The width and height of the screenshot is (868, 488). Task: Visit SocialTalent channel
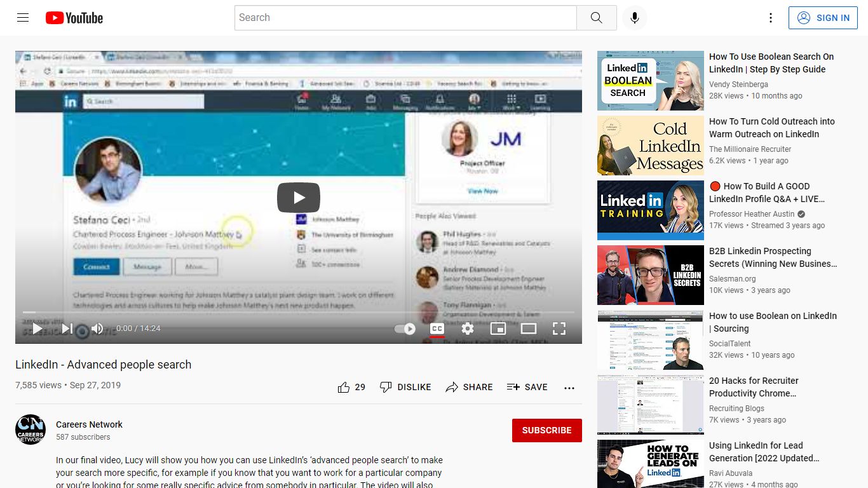(730, 344)
